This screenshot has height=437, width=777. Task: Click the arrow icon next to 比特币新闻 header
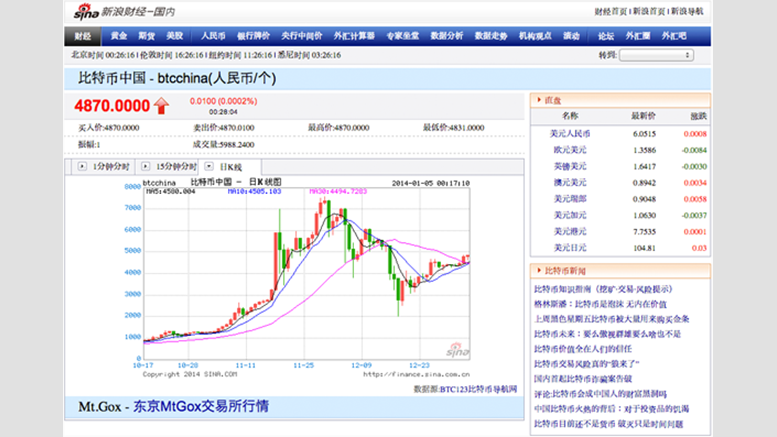[538, 271]
